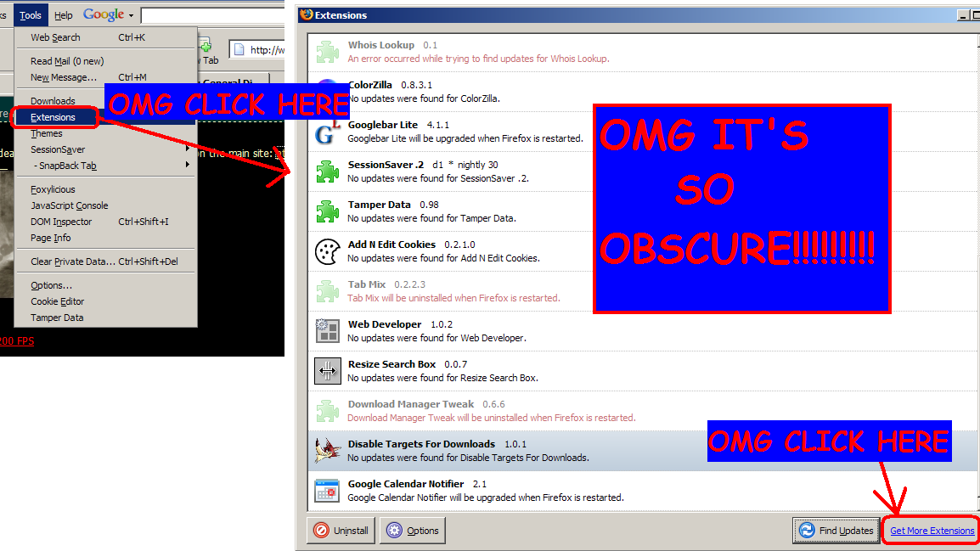Click the Whois Lookup faded puzzle icon
This screenshot has height=551, width=980.
point(328,52)
